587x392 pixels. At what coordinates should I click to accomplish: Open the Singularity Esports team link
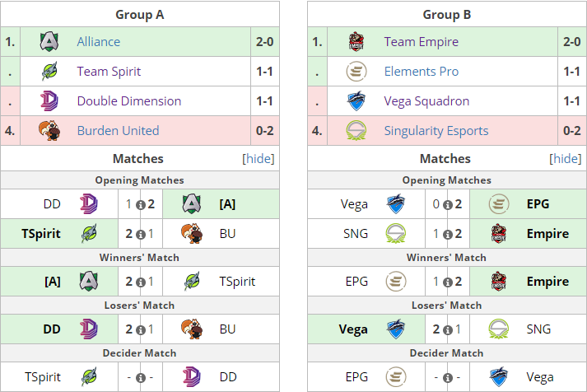pos(436,131)
